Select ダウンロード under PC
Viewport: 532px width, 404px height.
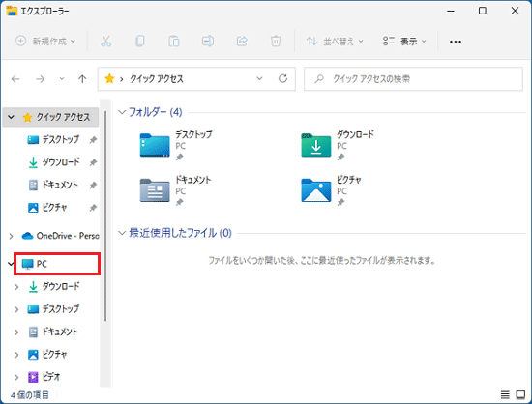(60, 287)
